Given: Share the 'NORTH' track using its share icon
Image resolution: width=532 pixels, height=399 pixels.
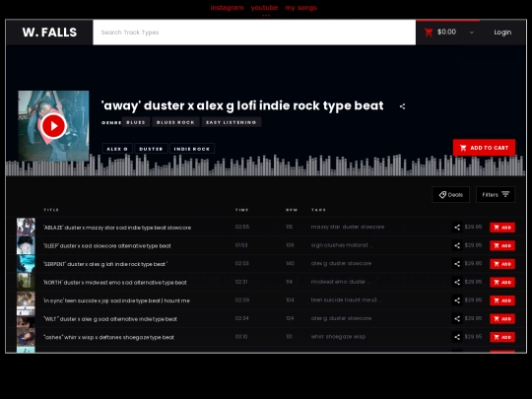Looking at the screenshot, I should tap(457, 282).
